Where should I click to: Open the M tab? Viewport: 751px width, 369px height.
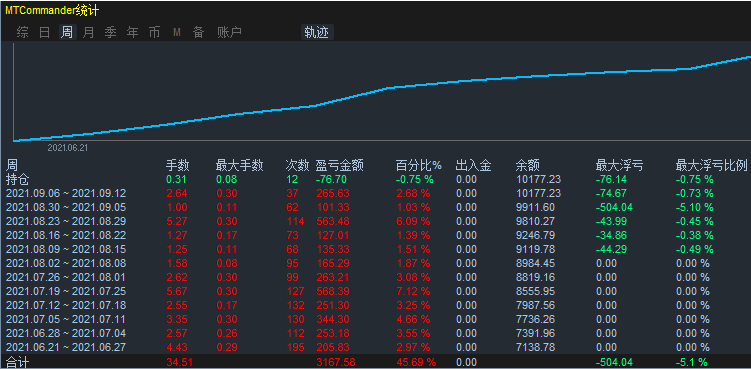point(177,33)
